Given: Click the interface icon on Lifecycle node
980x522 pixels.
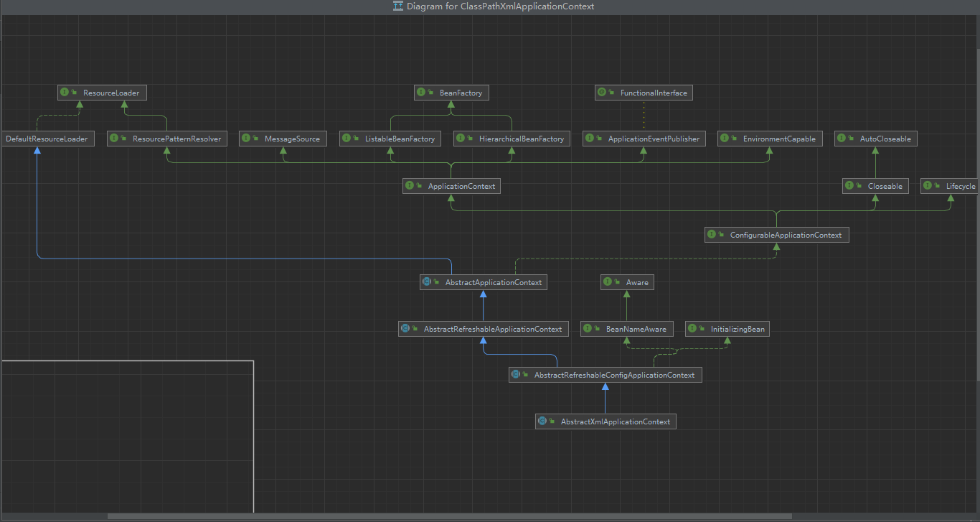Looking at the screenshot, I should click(x=928, y=186).
